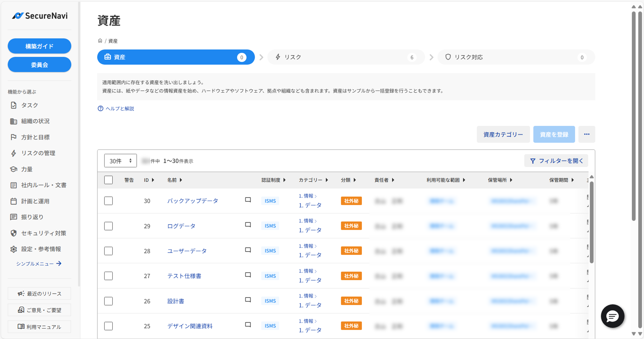Click the 資産カテゴリー button
The image size is (644, 339).
(x=503, y=134)
